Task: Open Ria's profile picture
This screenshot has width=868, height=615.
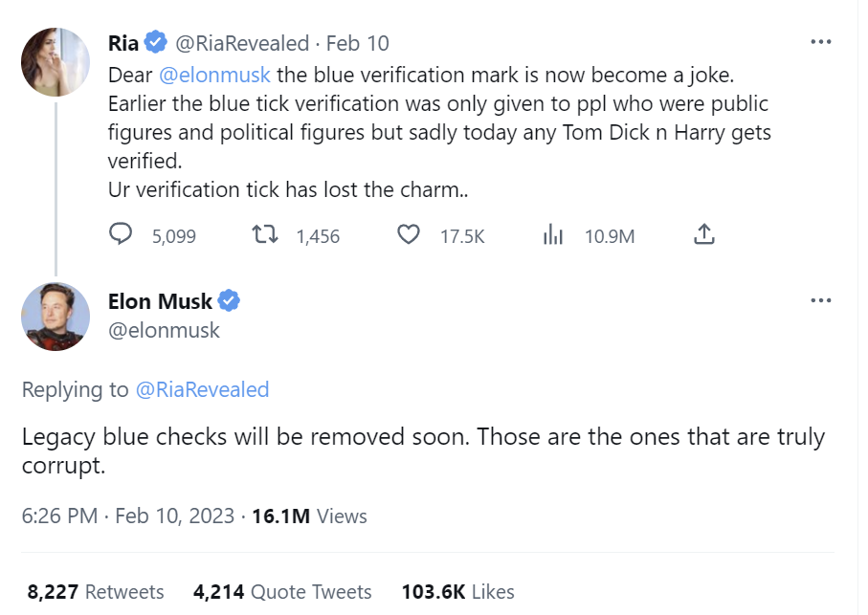Action: click(56, 60)
